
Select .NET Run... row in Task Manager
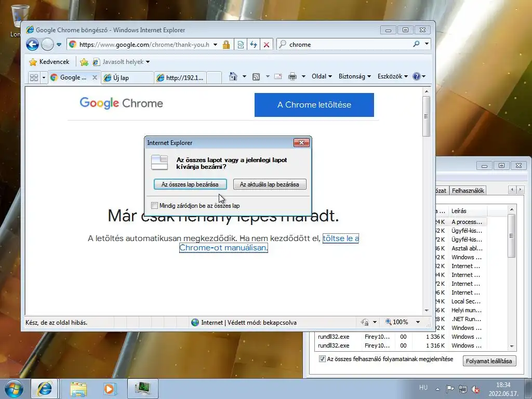(466, 319)
